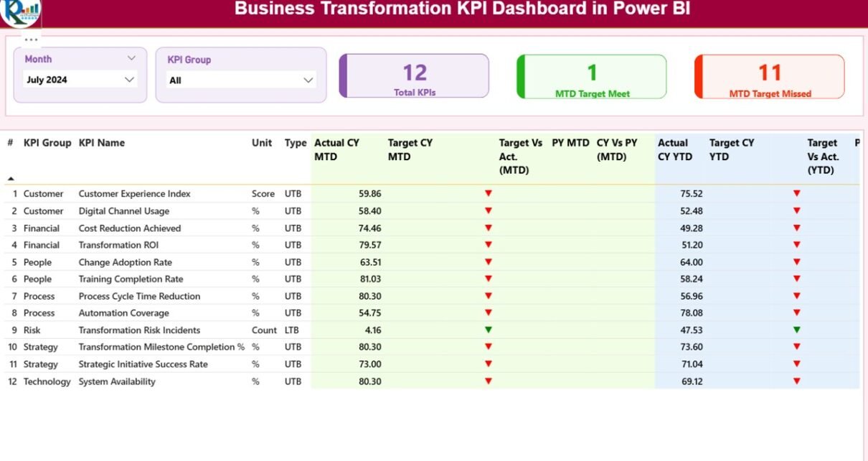Image resolution: width=868 pixels, height=461 pixels.
Task: Open the three-dot more options menu
Action: [x=31, y=39]
